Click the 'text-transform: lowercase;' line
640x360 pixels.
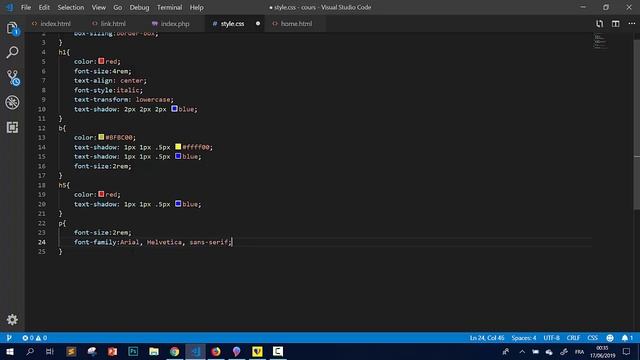tap(124, 100)
